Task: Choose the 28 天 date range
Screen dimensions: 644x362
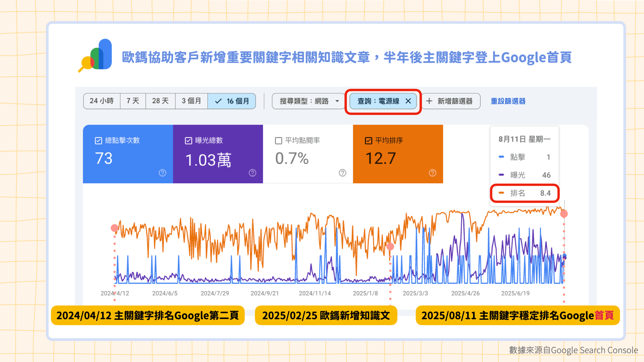Action: [160, 101]
